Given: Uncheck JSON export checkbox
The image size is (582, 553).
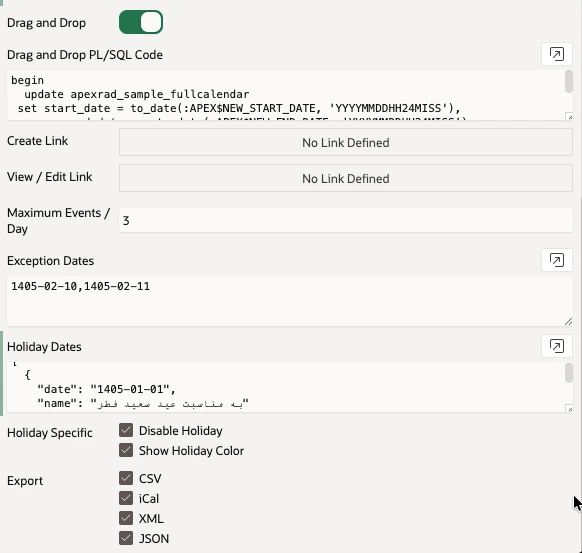Looking at the screenshot, I should pyautogui.click(x=126, y=538).
